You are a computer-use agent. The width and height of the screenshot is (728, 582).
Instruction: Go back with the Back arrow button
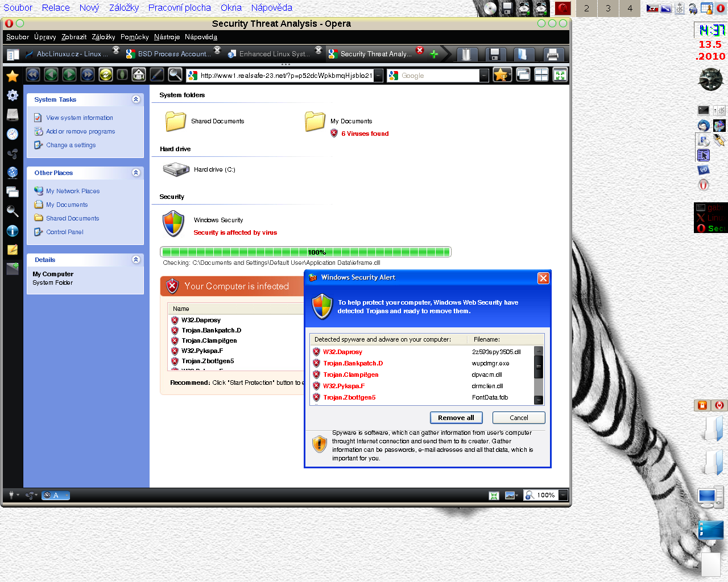pos(51,74)
